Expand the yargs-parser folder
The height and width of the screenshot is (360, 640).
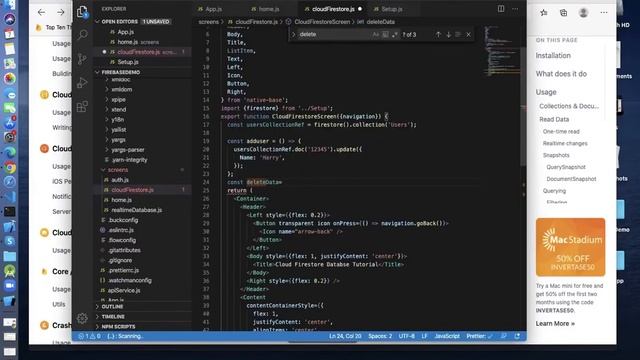pyautogui.click(x=128, y=149)
